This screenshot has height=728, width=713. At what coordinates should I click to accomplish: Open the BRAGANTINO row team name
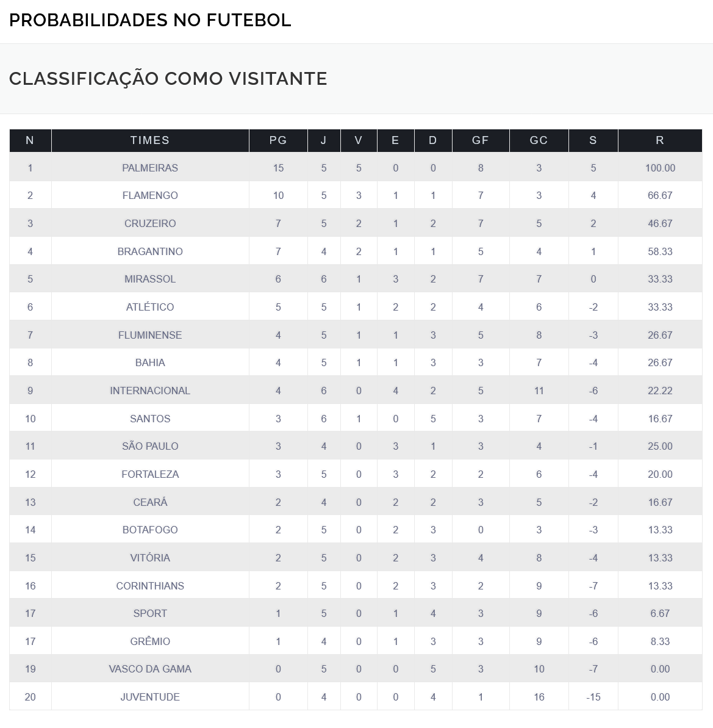150,251
